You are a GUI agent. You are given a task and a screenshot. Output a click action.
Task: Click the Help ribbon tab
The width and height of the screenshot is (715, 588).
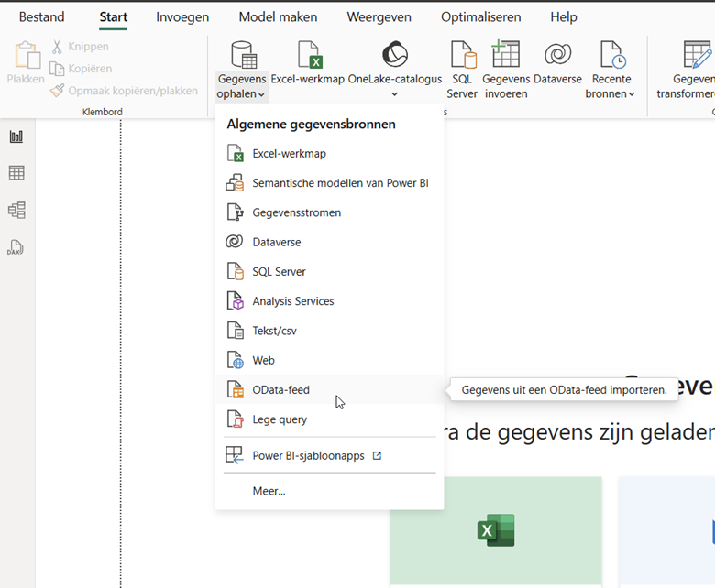(564, 16)
